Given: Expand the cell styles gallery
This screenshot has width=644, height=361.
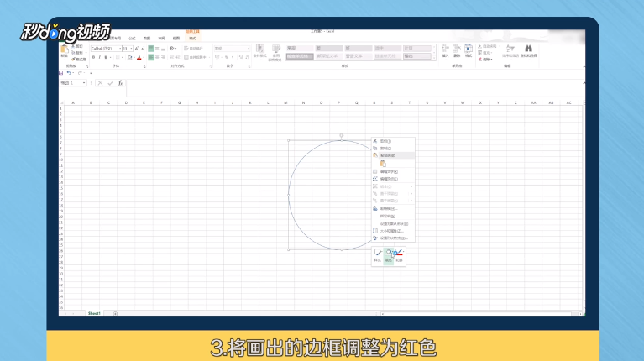Looking at the screenshot, I should pyautogui.click(x=434, y=58).
